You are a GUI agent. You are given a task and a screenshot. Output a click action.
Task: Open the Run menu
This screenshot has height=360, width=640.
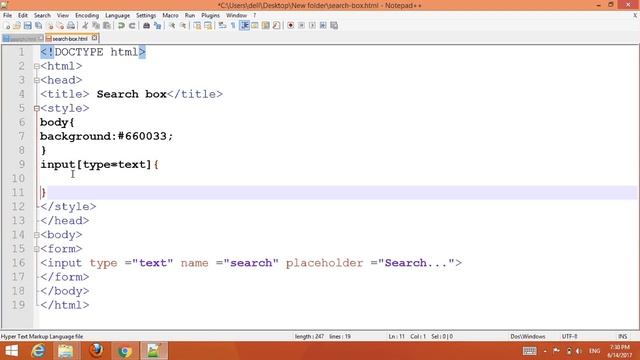[x=190, y=16]
